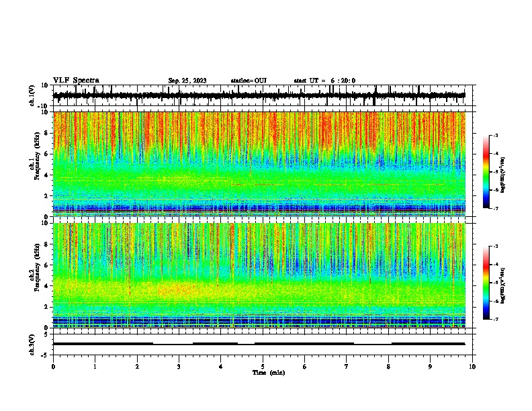Click tick label '9' on the Time axis
532x411 pixels.
pos(430,367)
